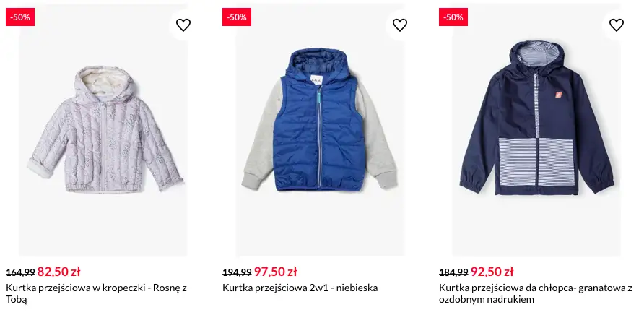Click the crossed-out 184,99 price

[x=453, y=272]
